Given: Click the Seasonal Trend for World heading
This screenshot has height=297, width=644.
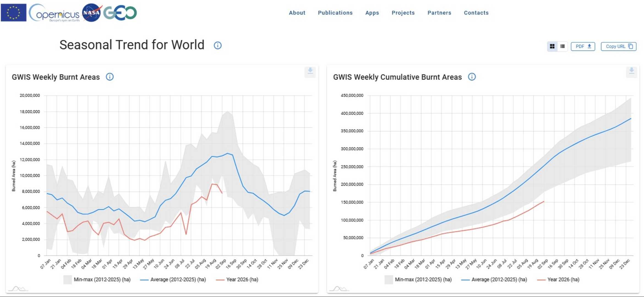Looking at the screenshot, I should 132,45.
